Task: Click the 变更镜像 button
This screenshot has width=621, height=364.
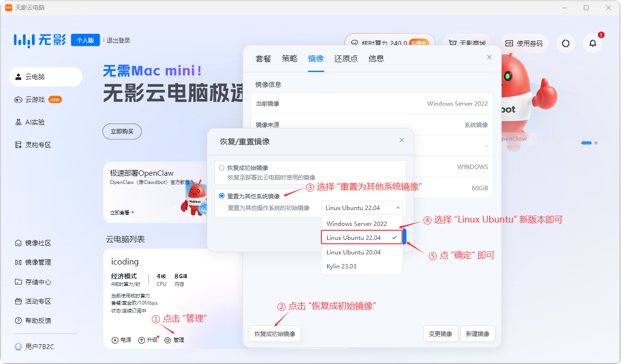Action: click(440, 334)
